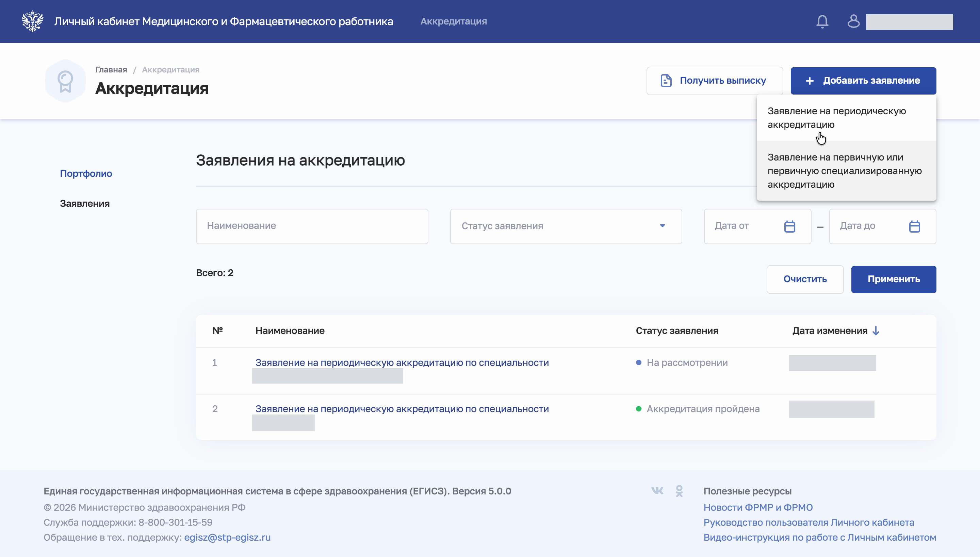The height and width of the screenshot is (557, 980).
Task: Open the Дата до calendar icon
Action: coord(915,226)
